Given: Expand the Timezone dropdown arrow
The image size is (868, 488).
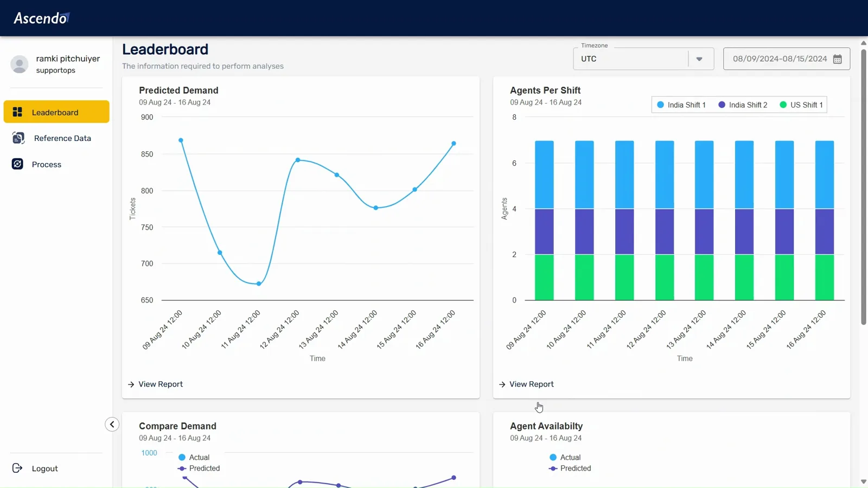Looking at the screenshot, I should 699,59.
